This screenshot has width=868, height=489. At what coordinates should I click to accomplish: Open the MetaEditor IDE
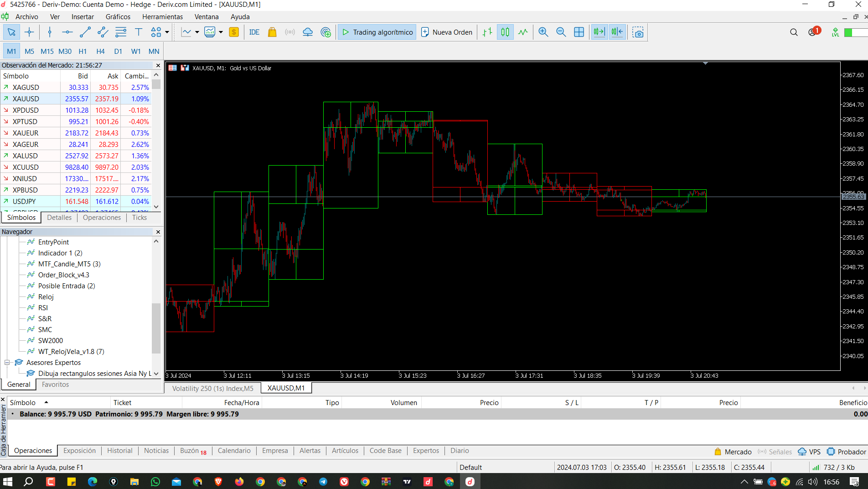pos(254,32)
